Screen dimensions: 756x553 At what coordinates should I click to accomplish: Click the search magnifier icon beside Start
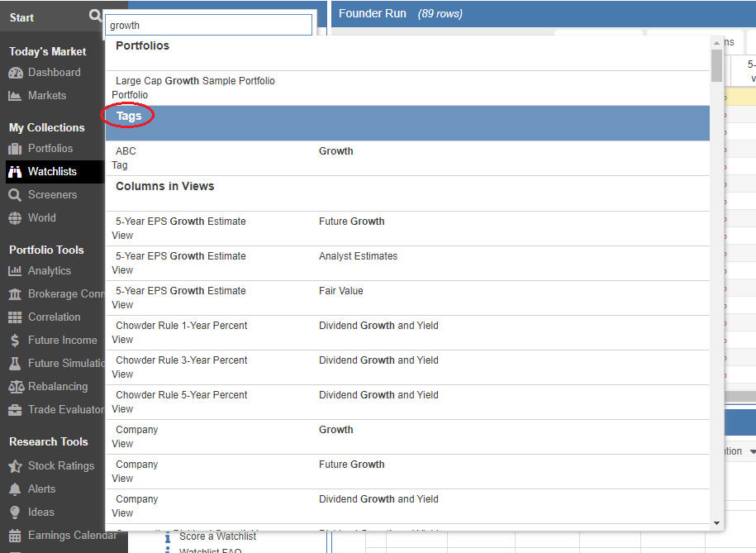point(95,17)
